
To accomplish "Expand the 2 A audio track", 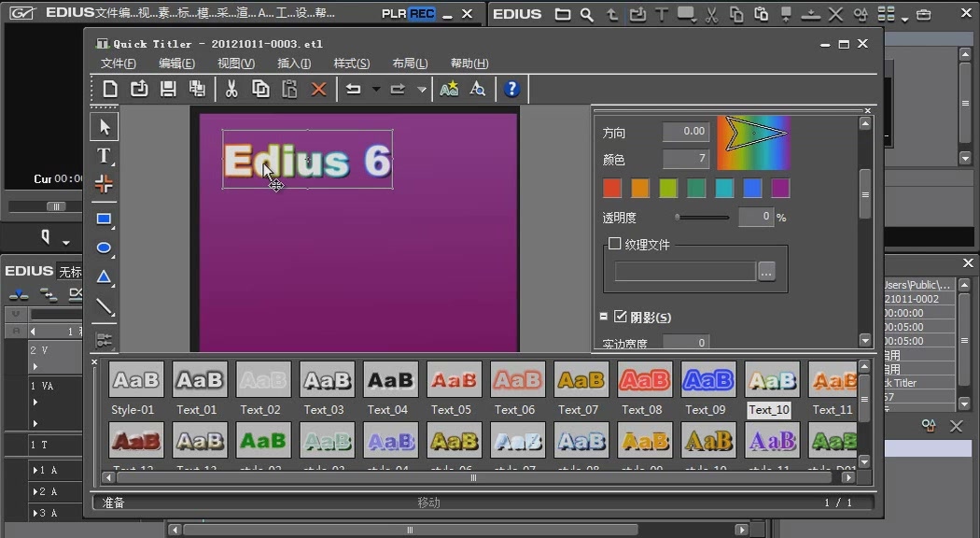I will click(x=35, y=491).
